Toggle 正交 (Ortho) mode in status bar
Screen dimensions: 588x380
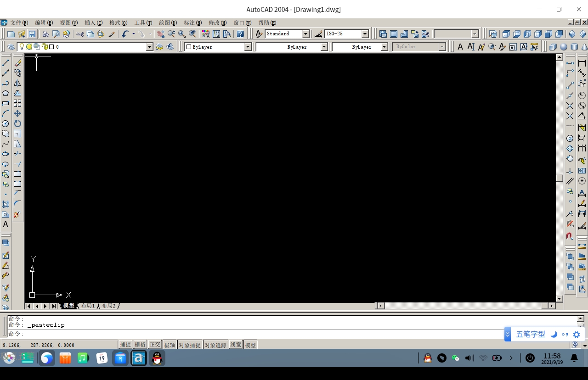pyautogui.click(x=155, y=345)
